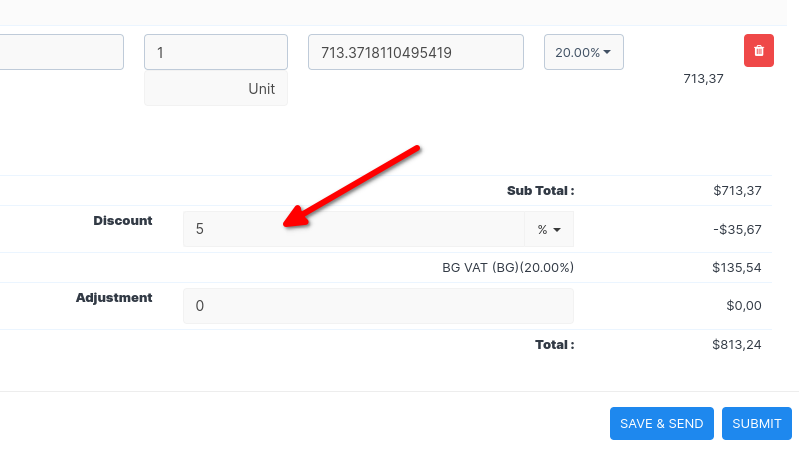Image resolution: width=799 pixels, height=453 pixels.
Task: Select the Unit field below quantity
Action: (x=215, y=88)
